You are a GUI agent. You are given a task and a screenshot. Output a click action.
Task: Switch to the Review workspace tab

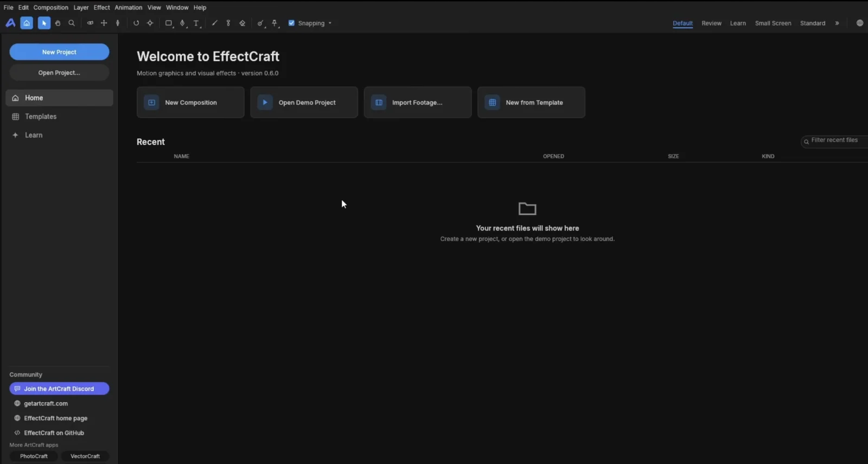[x=711, y=23]
